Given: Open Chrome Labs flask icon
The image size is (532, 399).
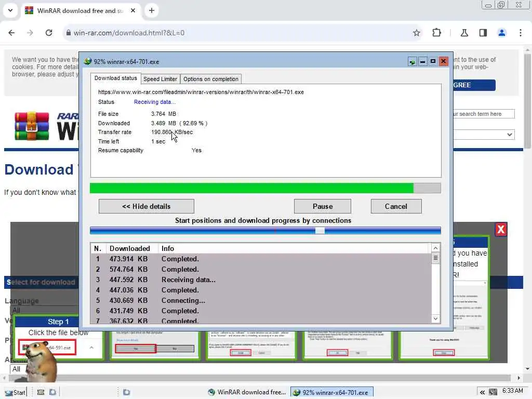Looking at the screenshot, I should (464, 33).
